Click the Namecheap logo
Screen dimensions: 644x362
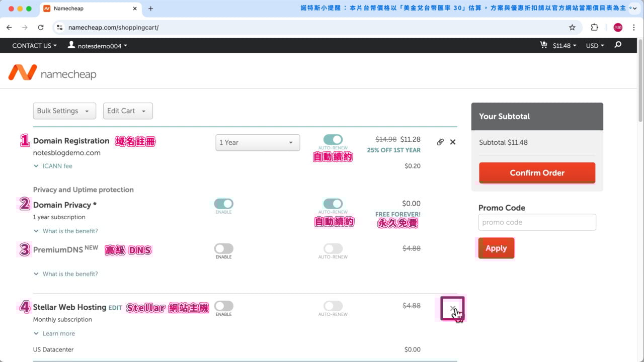click(52, 72)
